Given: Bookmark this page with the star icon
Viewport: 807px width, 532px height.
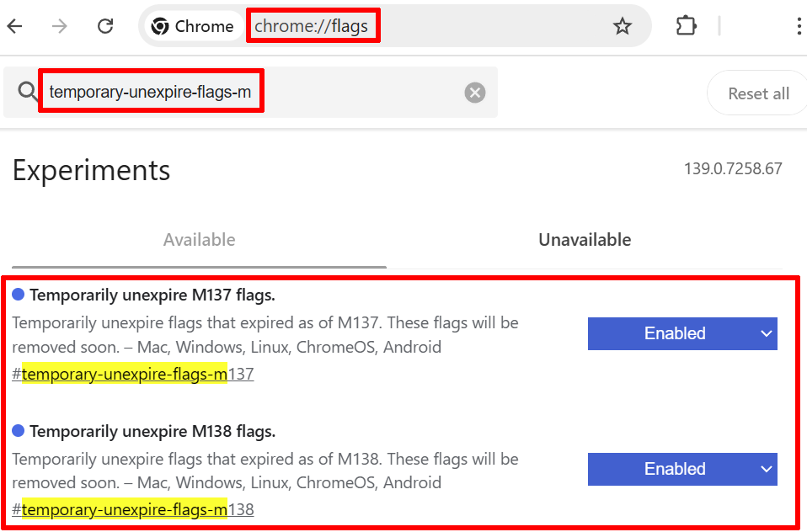Looking at the screenshot, I should [x=623, y=26].
